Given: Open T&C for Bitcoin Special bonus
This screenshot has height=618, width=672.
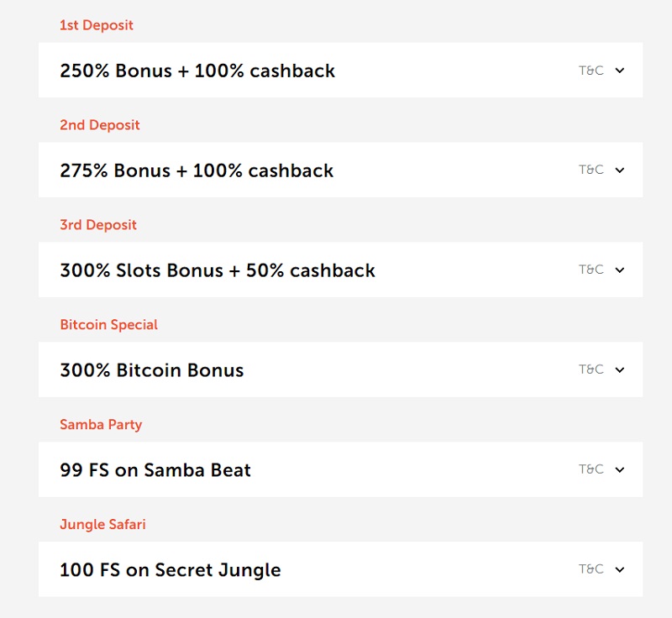Looking at the screenshot, I should pos(591,369).
